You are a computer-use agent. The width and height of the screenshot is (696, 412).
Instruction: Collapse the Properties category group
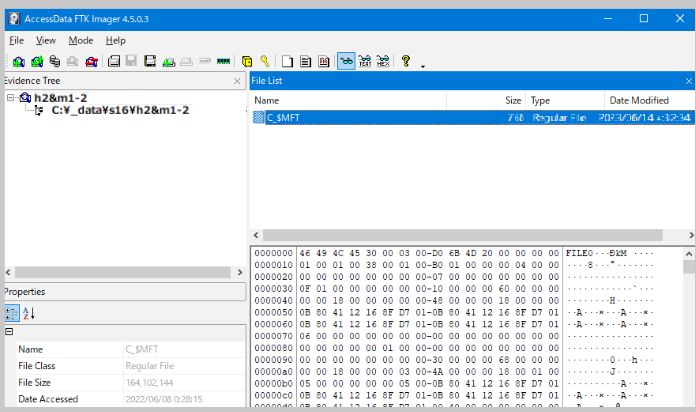(9, 332)
